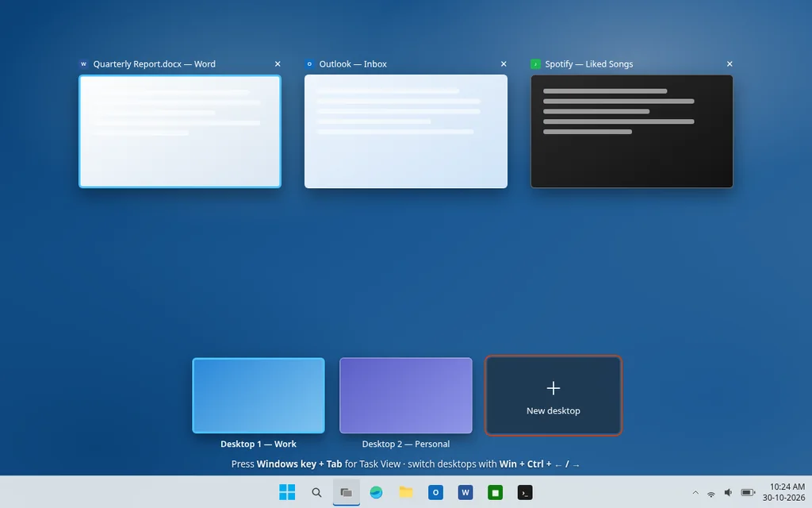
Task: Click the volume speaker tray icon
Action: 728,492
